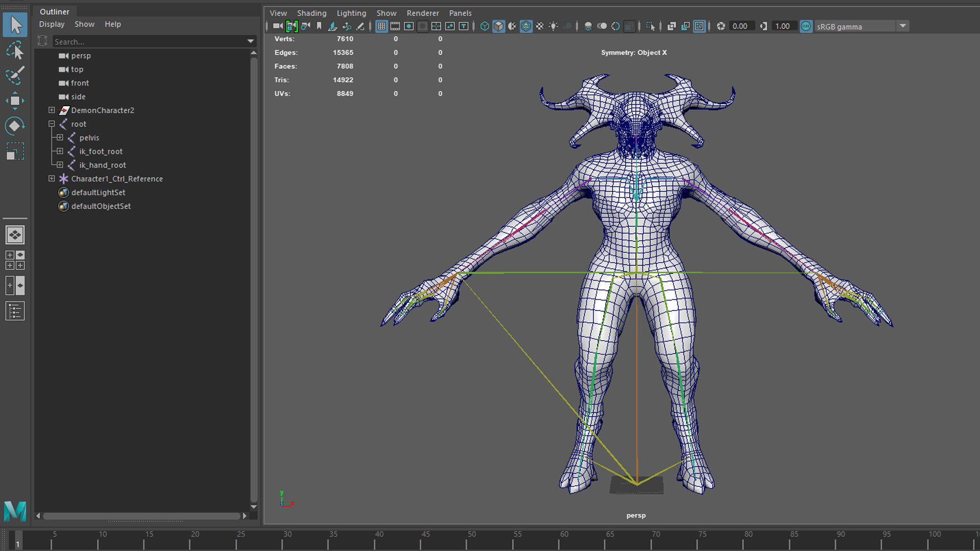Toggle view transform ON button
980x551 pixels.
pos(806,26)
